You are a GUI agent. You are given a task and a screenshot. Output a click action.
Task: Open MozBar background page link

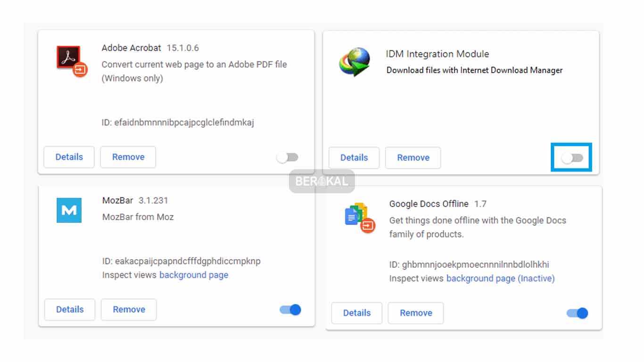pos(194,275)
